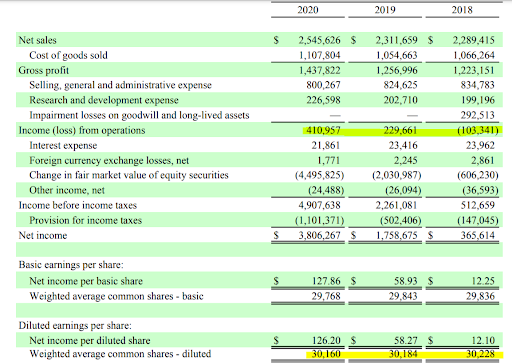Image resolution: width=512 pixels, height=364 pixels.
Task: Select gross profit value 1,437,822
Action: (x=320, y=70)
